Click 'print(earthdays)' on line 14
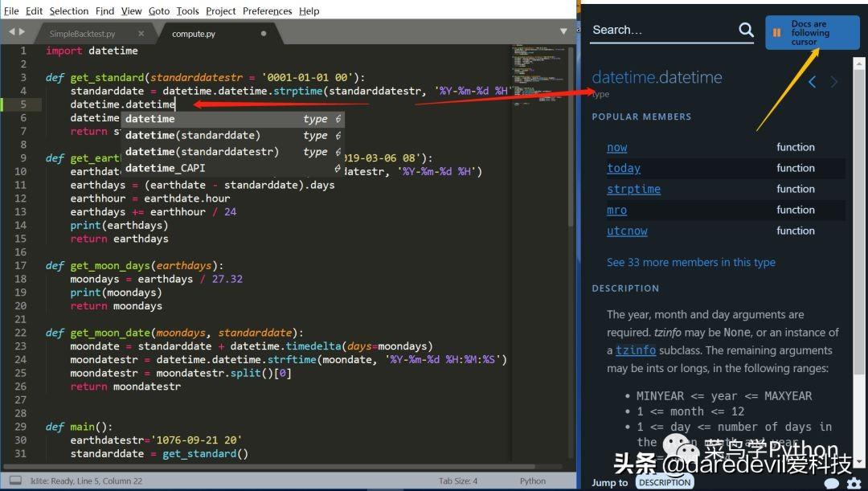Screen dimensions: 868x491 (119, 225)
